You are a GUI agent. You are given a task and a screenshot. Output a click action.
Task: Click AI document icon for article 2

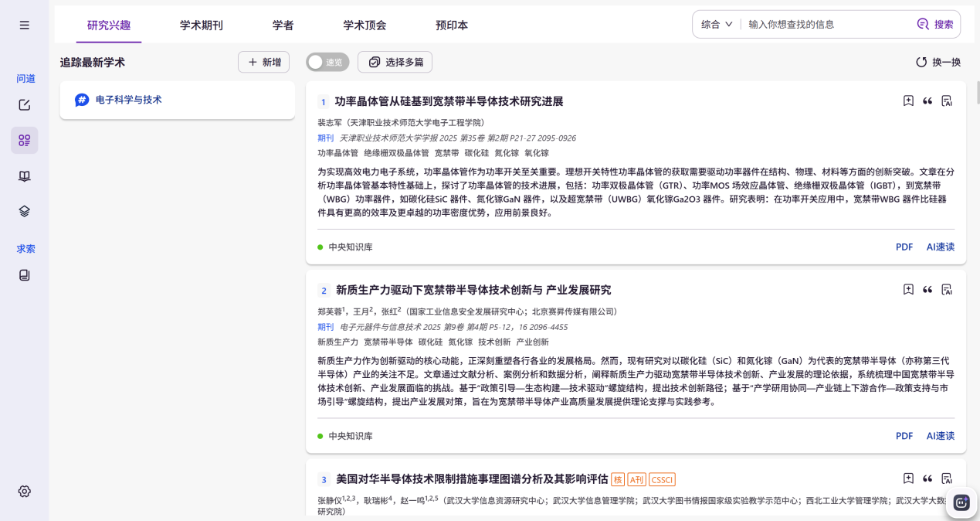947,289
